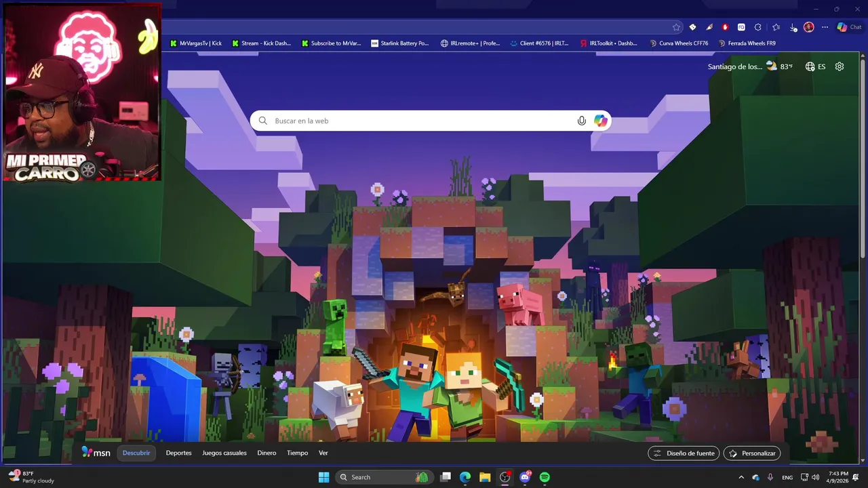Image resolution: width=868 pixels, height=488 pixels.
Task: Open Discord from taskbar
Action: coord(525,477)
